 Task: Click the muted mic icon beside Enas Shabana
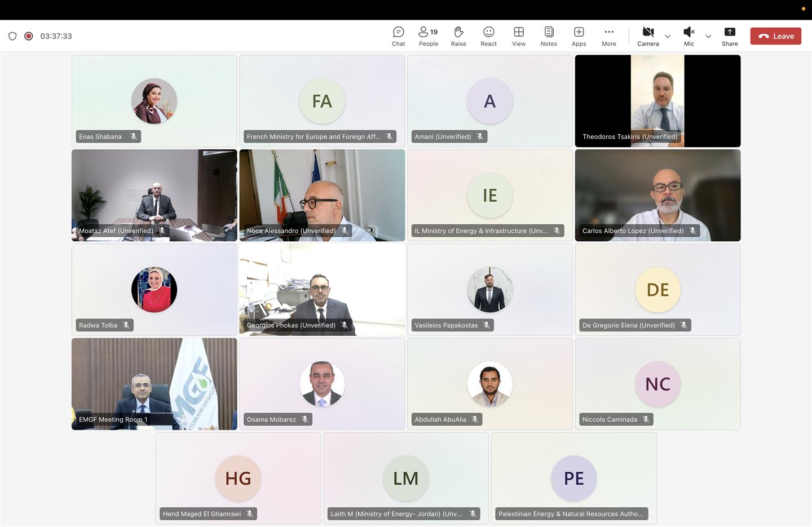coord(134,136)
